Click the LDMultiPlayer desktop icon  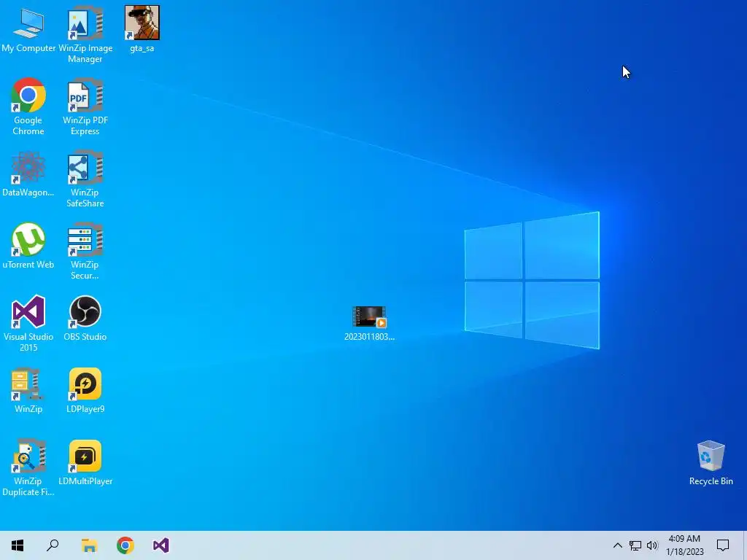[x=85, y=462]
